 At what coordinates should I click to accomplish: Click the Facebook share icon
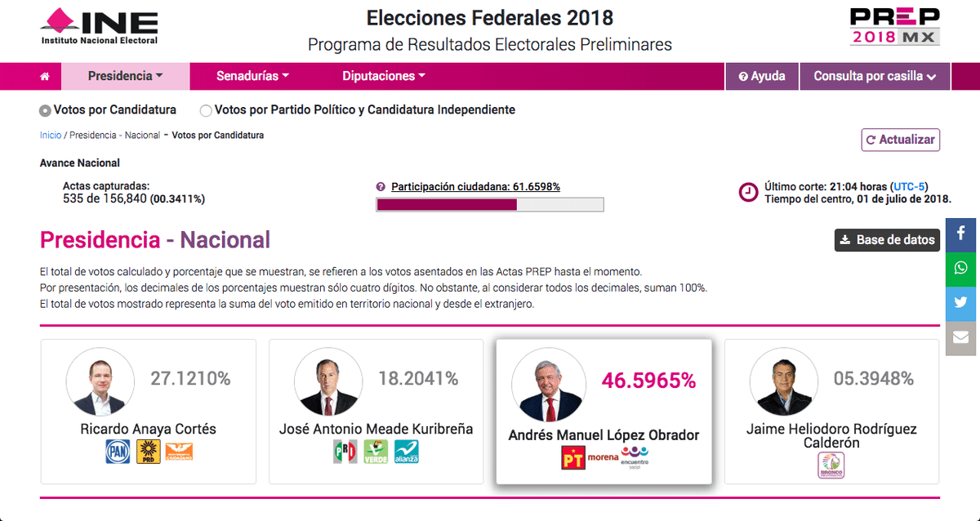tap(961, 234)
